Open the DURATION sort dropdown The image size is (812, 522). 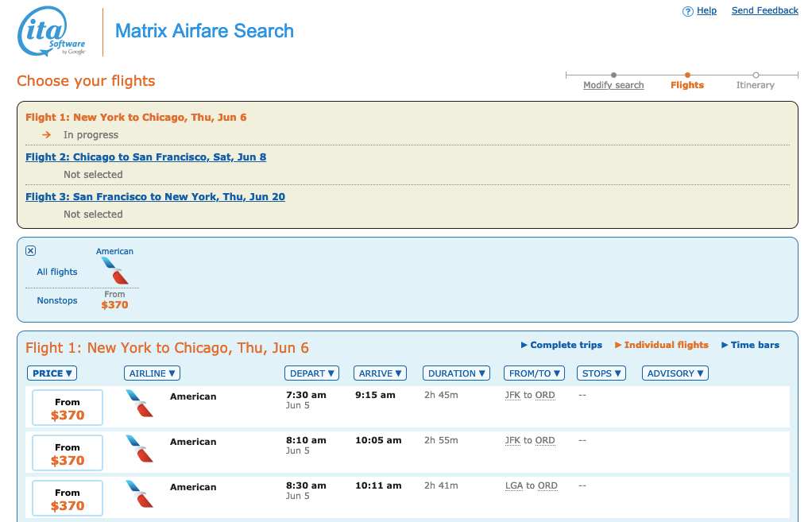(x=455, y=373)
